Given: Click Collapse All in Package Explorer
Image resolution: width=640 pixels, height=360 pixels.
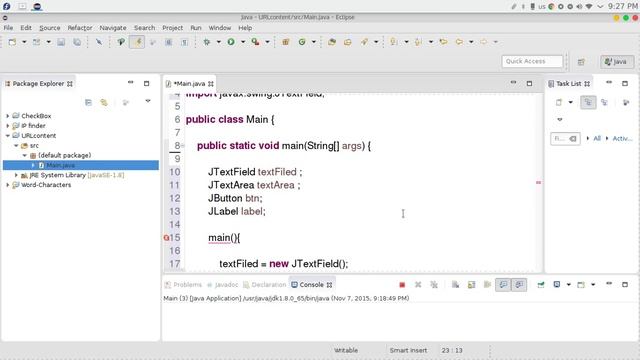Looking at the screenshot, I should pos(88,102).
